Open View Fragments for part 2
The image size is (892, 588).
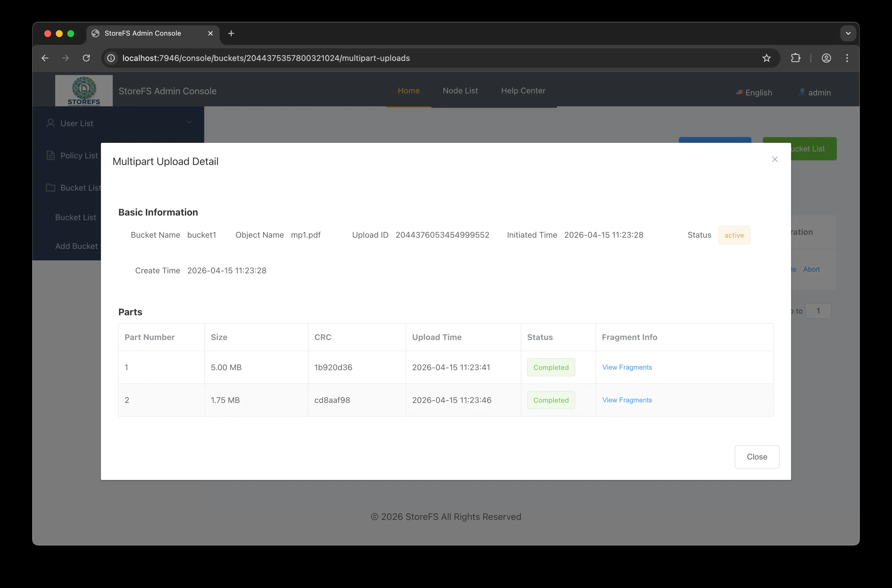[627, 400]
